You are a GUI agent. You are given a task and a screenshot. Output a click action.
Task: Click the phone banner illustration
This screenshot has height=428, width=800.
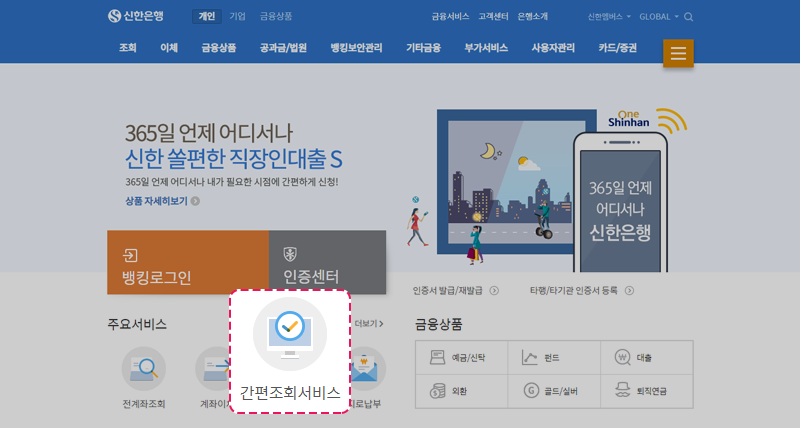[620, 202]
